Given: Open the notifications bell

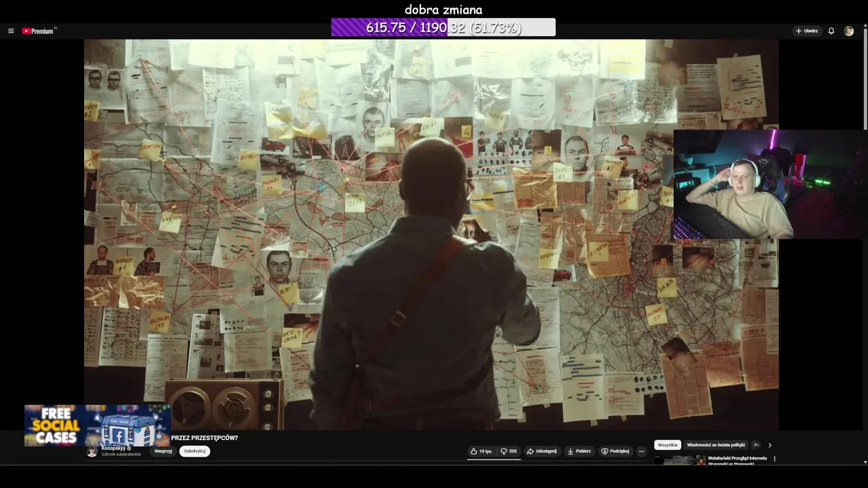Looking at the screenshot, I should tap(831, 31).
